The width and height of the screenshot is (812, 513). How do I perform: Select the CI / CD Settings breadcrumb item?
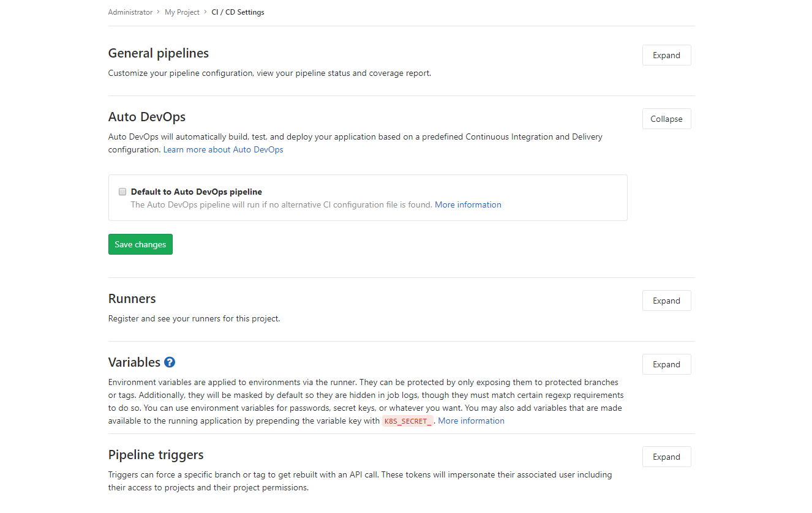coord(238,12)
